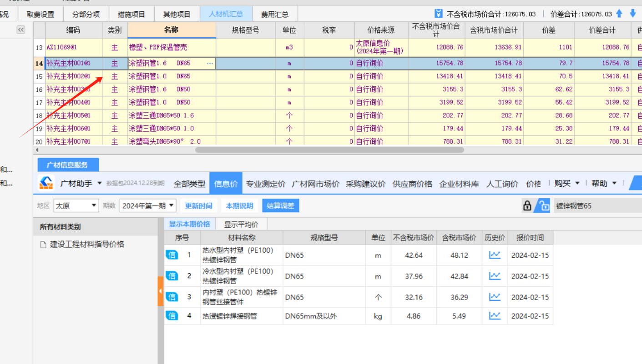Switch to 广材网市场价 tab

tap(316, 184)
